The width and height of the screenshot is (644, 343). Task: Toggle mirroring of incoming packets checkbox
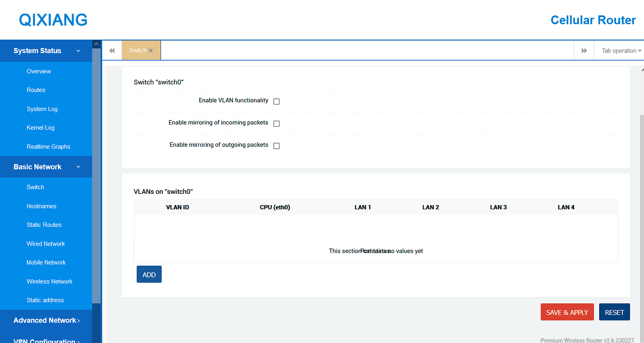pos(276,123)
